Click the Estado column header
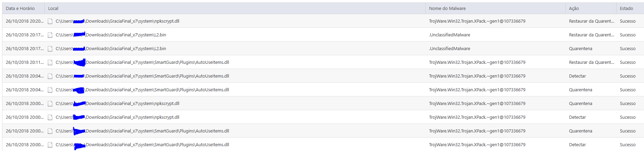This screenshot has height=151, width=644. click(x=626, y=8)
